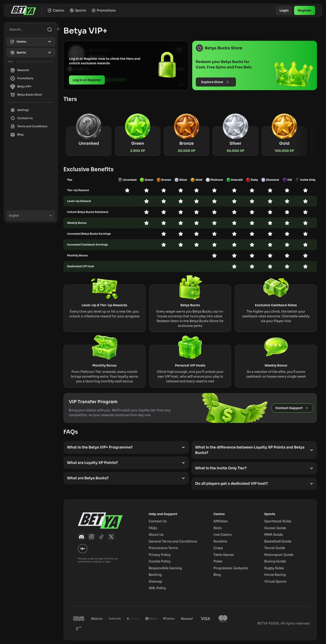Click the crown icon beside Betya Bucks Store

(199, 48)
